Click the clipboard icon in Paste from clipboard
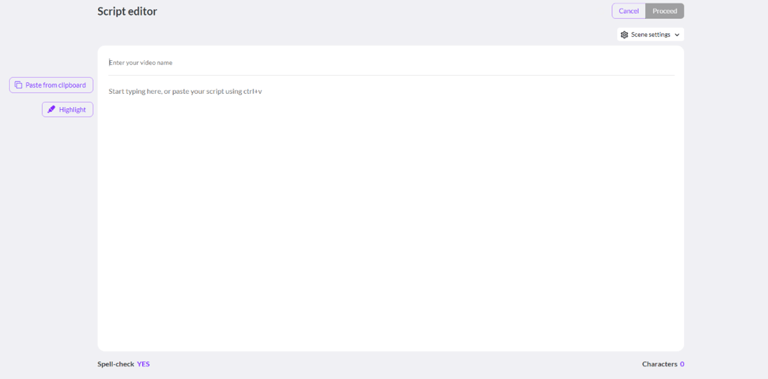Screen dimensions: 768x379 click(18, 85)
